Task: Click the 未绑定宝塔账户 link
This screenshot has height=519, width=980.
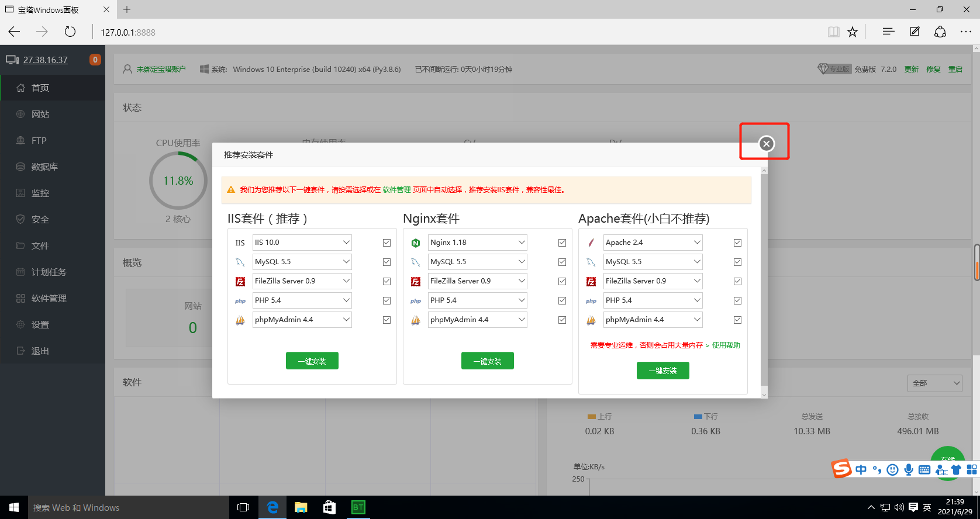Action: coord(161,69)
